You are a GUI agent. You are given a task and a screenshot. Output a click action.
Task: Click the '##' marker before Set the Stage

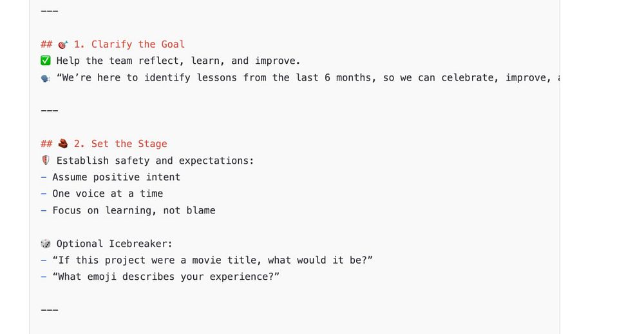click(46, 144)
